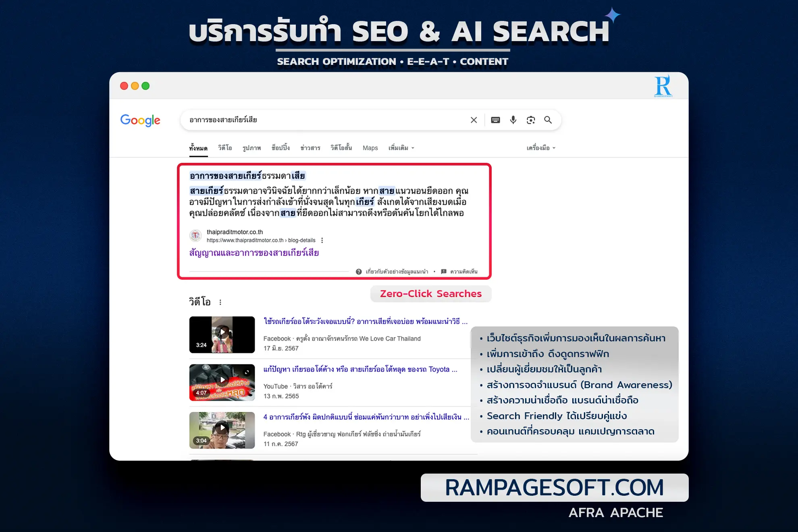Click the Google logo
The height and width of the screenshot is (532, 798).
140,120
